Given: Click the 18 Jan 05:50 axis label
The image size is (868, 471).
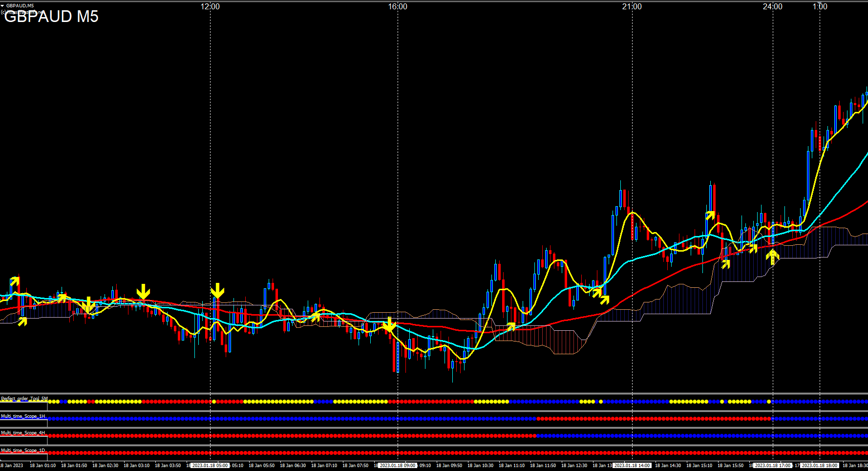Looking at the screenshot, I should pyautogui.click(x=262, y=466).
